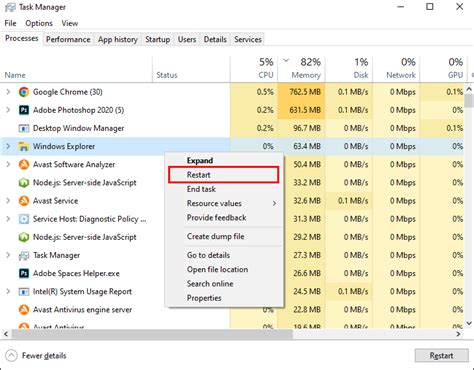Image resolution: width=474 pixels, height=370 pixels.
Task: Expand the Avast Software Analyzer group
Action: point(8,164)
